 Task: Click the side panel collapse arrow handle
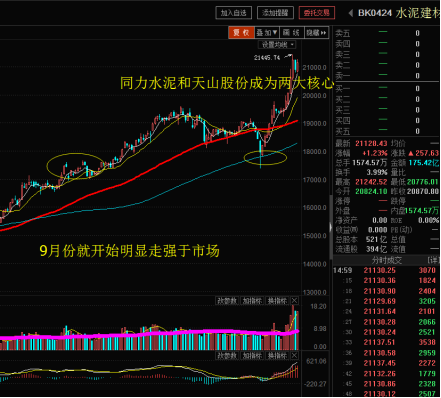331,227
